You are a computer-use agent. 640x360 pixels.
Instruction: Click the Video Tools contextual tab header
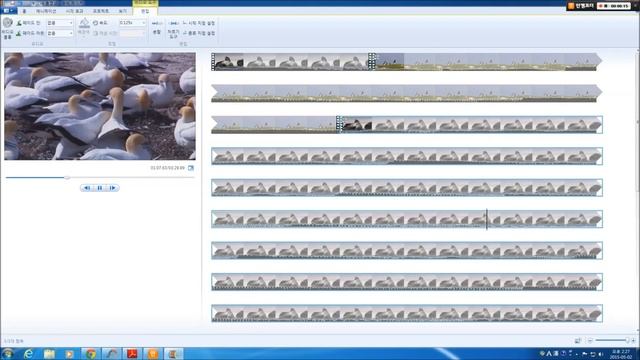coord(145,3)
